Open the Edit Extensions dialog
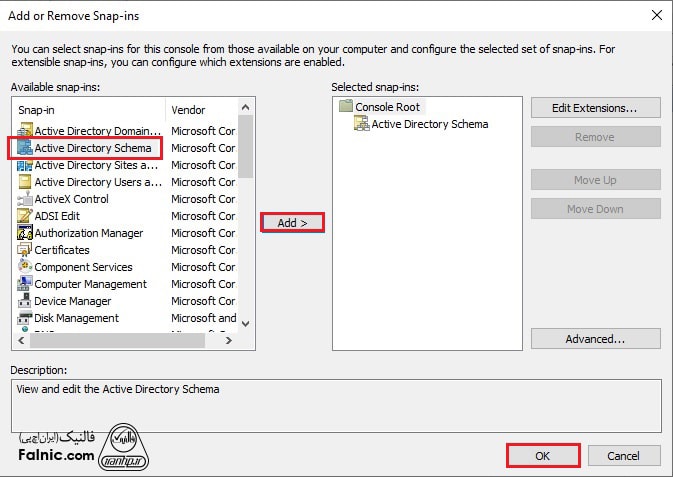 coord(595,107)
